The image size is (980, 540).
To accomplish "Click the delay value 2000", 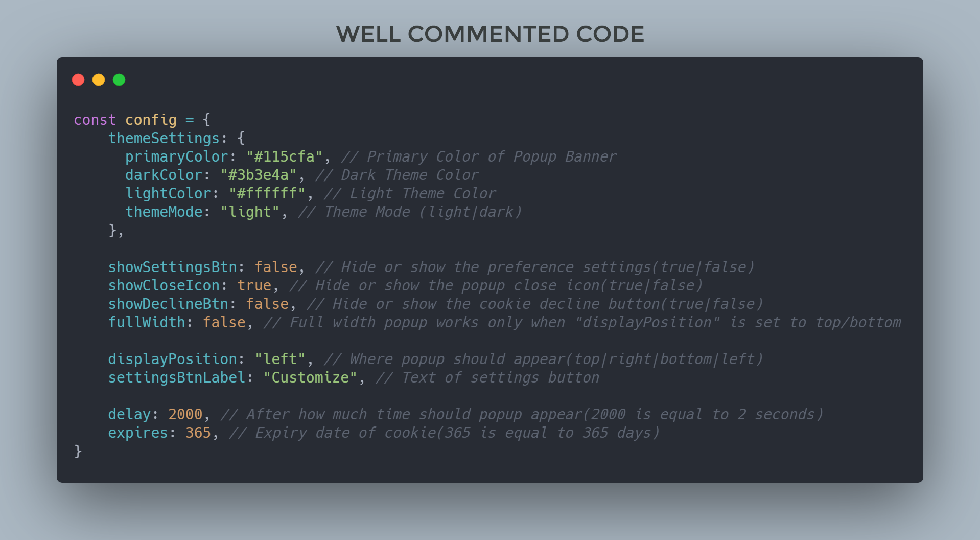I will click(x=185, y=414).
